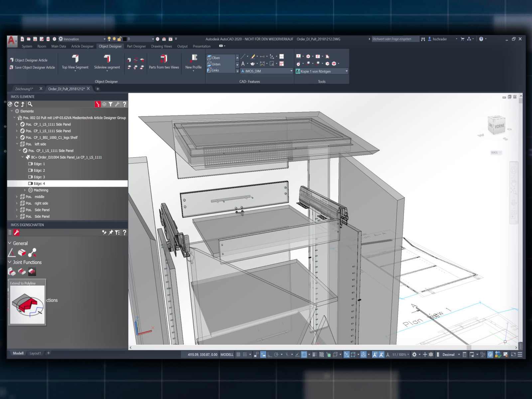Viewport: 532px width, 399px height.
Task: Click filter funnel icon in IMOS Elemente toolbar
Action: (x=110, y=104)
